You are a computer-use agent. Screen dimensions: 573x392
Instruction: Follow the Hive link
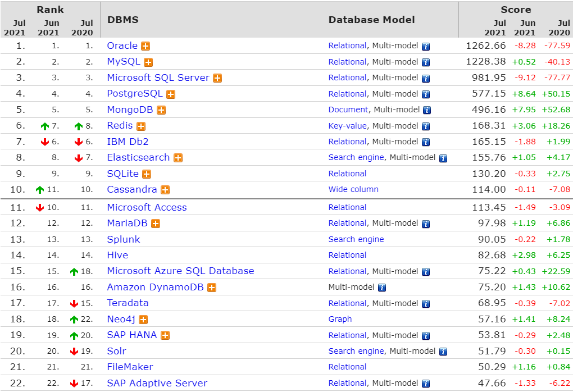point(117,255)
